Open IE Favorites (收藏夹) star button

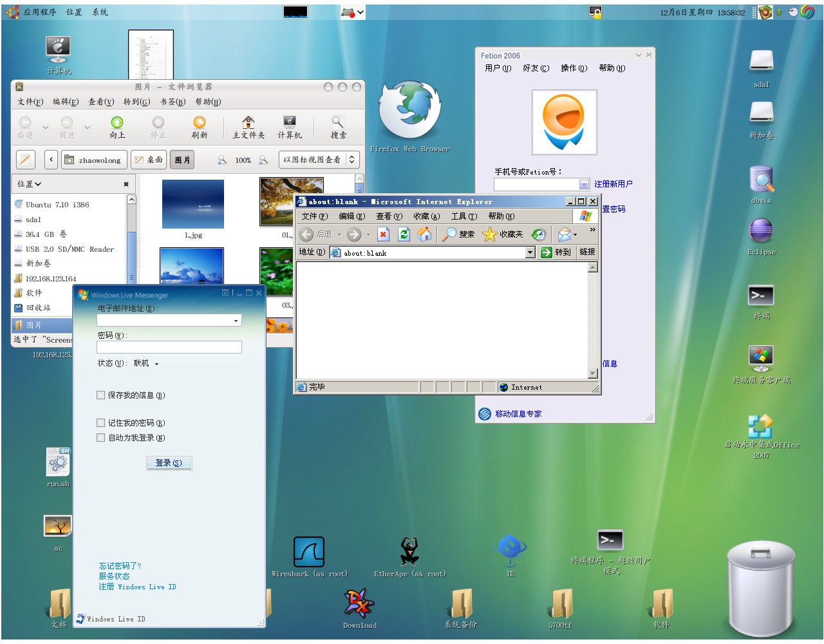503,234
